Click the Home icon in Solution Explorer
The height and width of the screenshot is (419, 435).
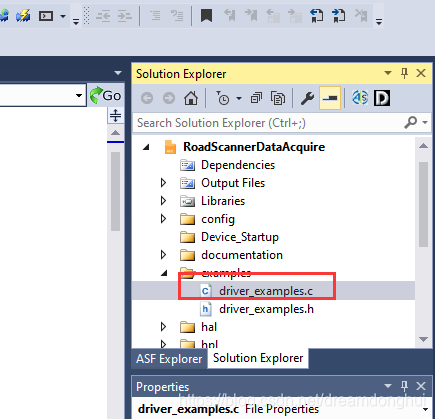(x=191, y=98)
